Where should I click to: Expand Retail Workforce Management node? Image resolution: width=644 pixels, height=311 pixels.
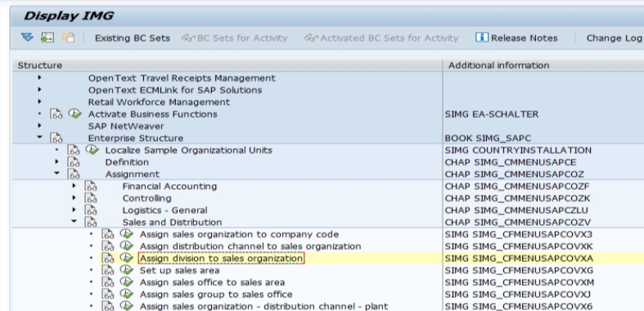(x=39, y=101)
